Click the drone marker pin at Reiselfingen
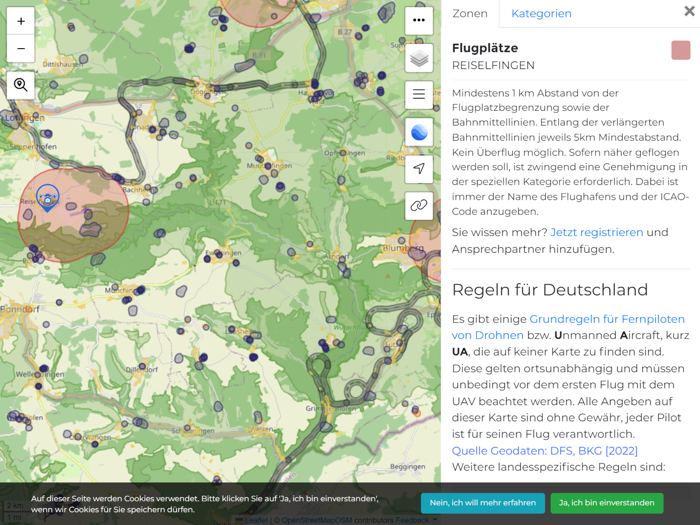700x525 pixels. coord(47,198)
